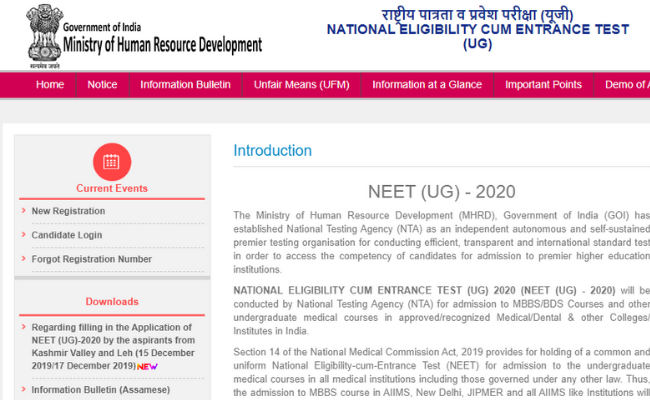Click the NEW badge next to Kashmir notice
Screen dimensions: 650x400
[148, 366]
